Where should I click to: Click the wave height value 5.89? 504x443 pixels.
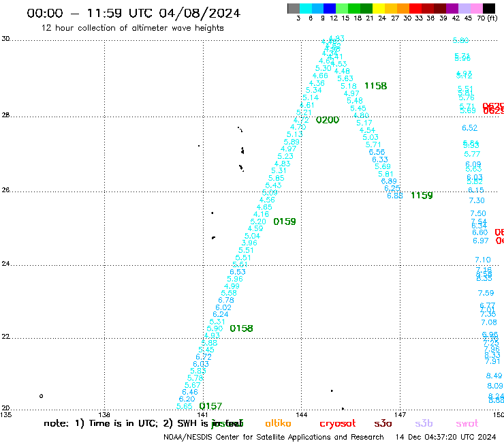click(x=292, y=142)
